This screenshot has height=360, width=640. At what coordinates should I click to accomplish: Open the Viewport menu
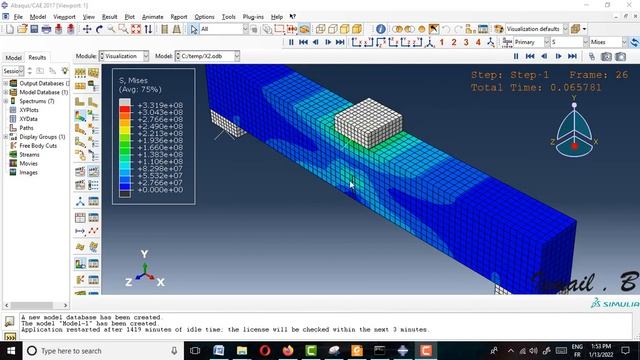pos(64,17)
